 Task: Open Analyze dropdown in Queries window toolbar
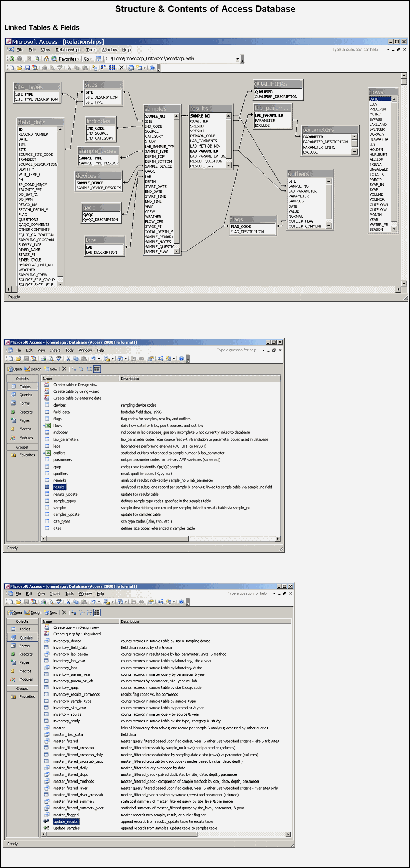[x=125, y=601]
